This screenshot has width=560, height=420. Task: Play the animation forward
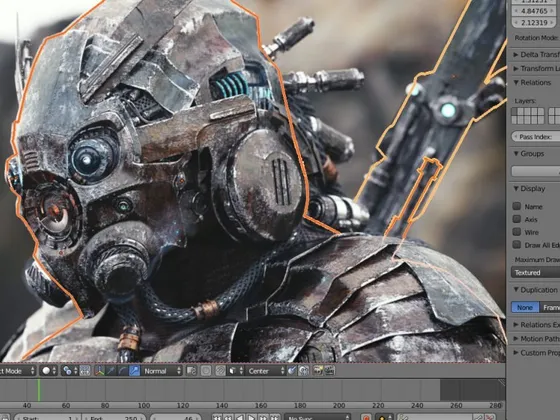point(251,418)
